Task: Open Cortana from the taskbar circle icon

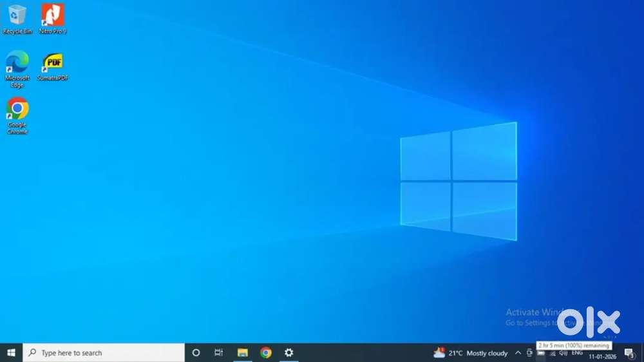Action: click(196, 352)
